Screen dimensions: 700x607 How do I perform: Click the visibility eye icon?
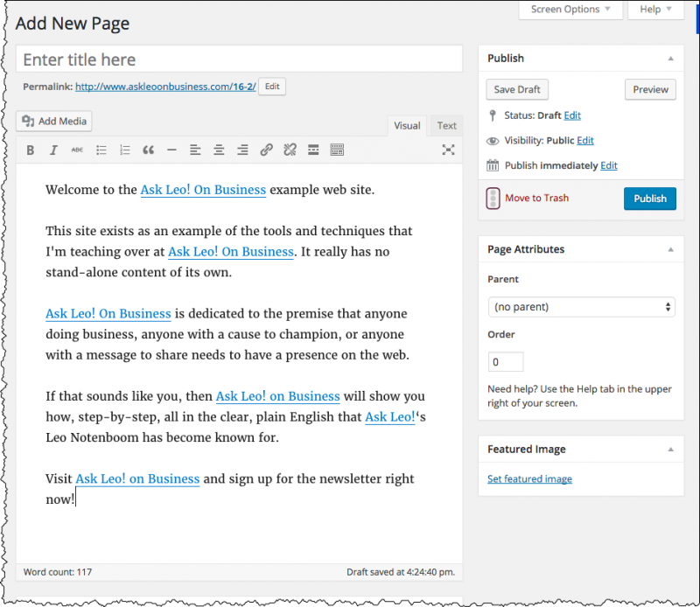pyautogui.click(x=493, y=141)
